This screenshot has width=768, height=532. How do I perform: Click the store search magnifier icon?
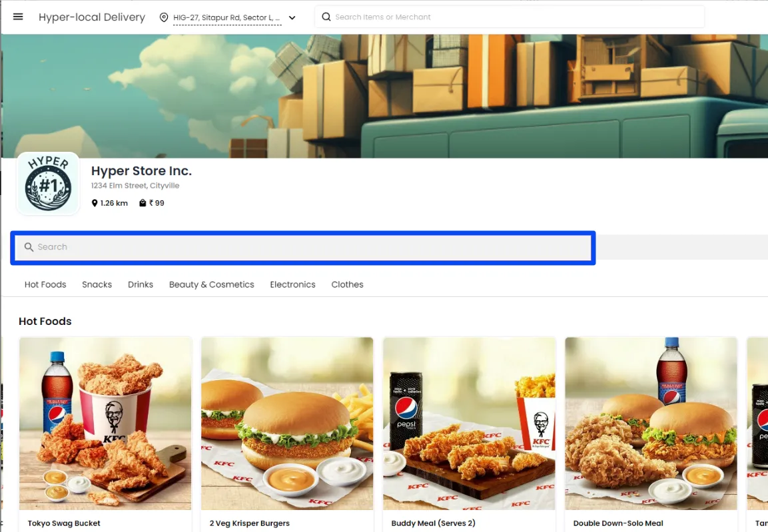click(x=29, y=247)
